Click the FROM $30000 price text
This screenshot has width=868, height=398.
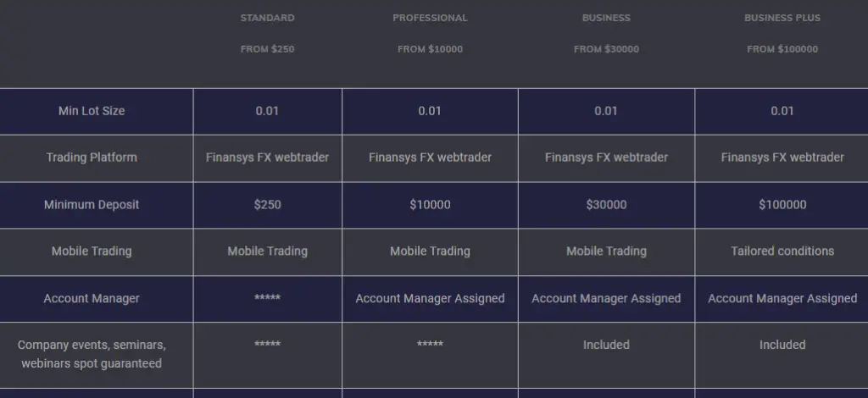tap(606, 49)
